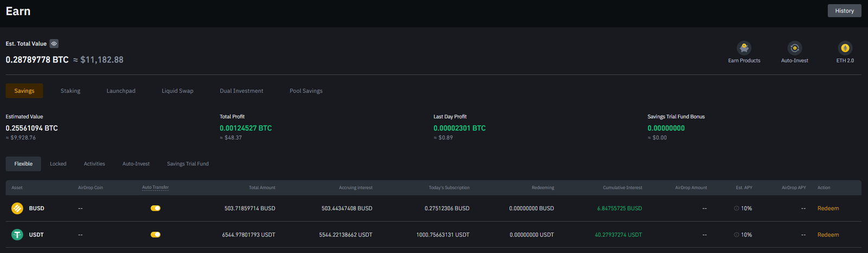868x253 pixels.
Task: Redeem the BUSD flexible savings
Action: tap(828, 208)
